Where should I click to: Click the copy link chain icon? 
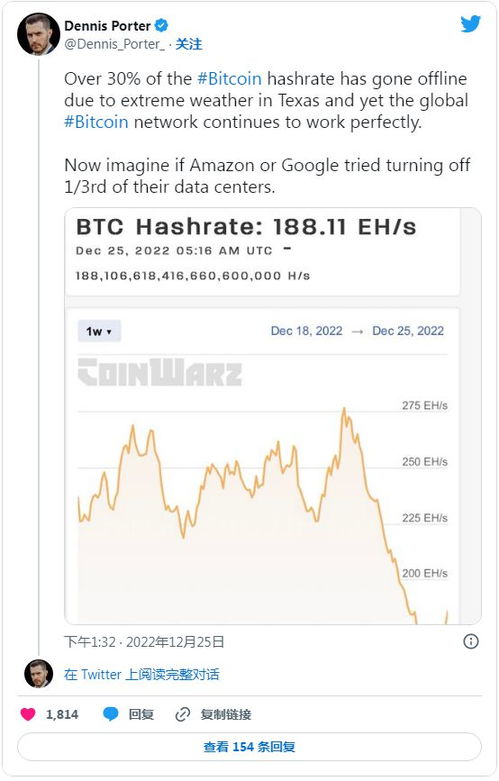click(183, 714)
